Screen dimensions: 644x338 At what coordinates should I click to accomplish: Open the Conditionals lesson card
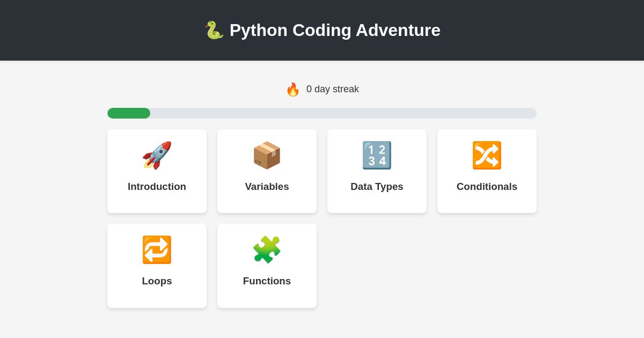(487, 171)
